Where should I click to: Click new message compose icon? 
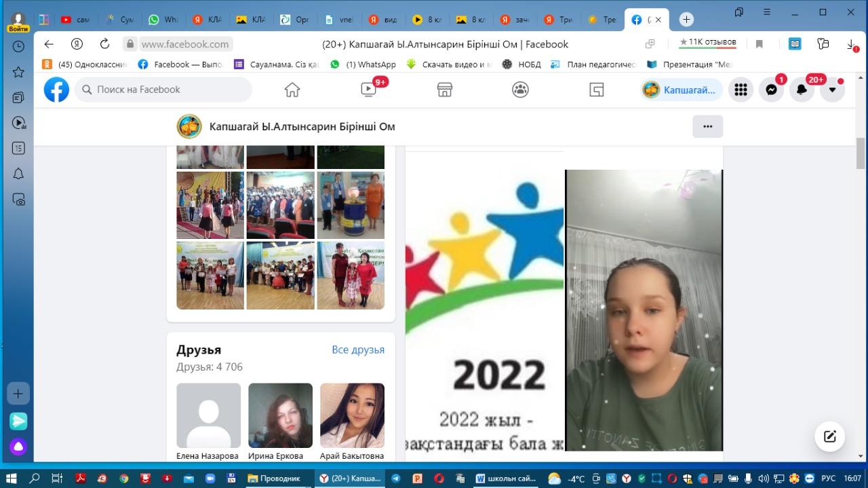click(x=829, y=436)
